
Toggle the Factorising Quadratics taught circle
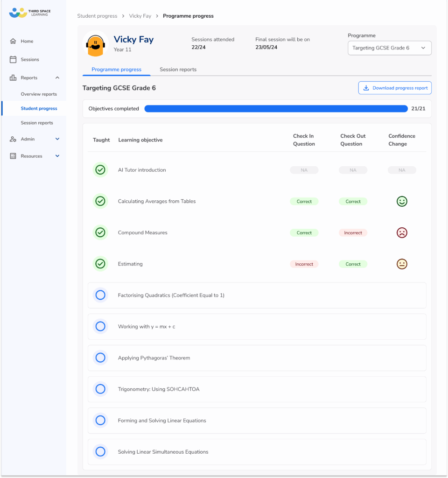[x=100, y=295]
